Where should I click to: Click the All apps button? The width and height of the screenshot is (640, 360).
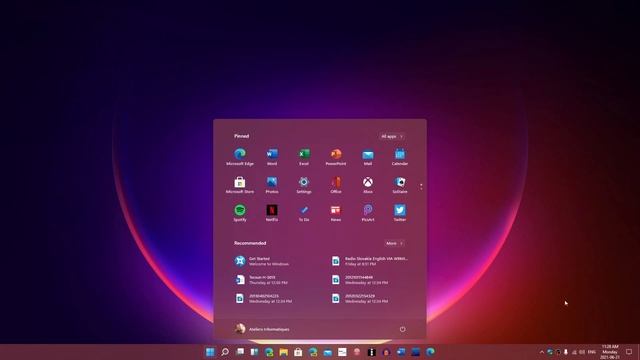[x=392, y=136]
